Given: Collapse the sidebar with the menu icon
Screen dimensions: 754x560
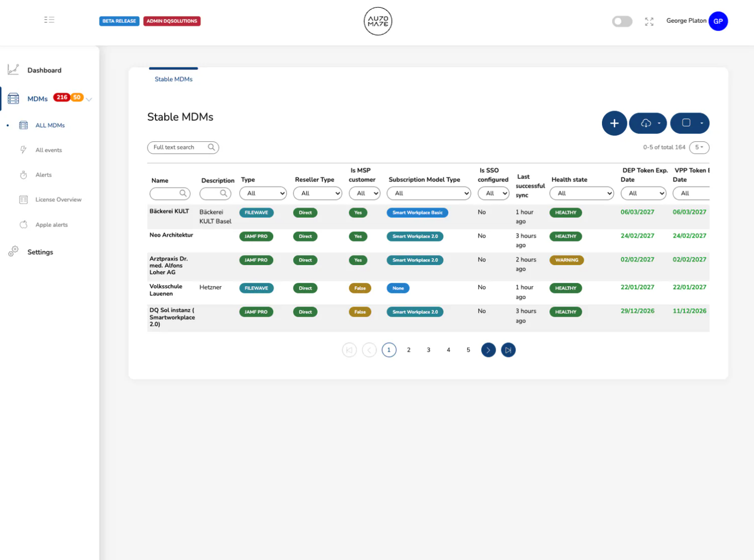Looking at the screenshot, I should (x=49, y=20).
